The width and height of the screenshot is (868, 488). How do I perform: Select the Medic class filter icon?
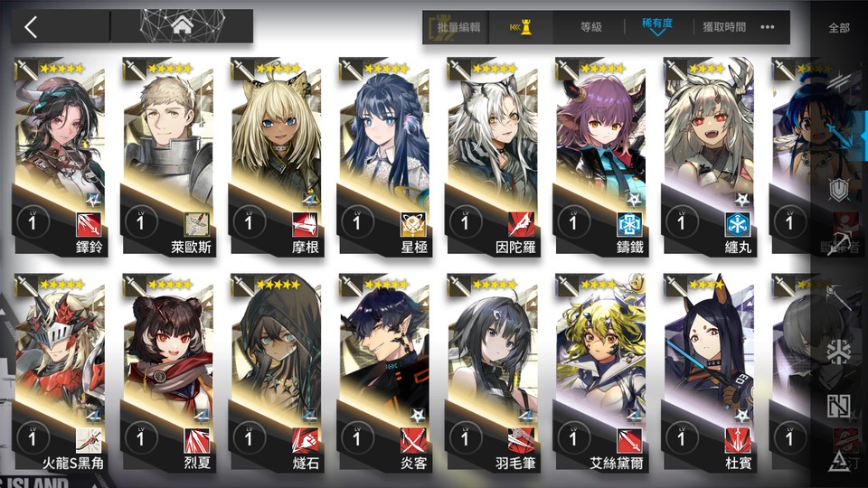point(839,352)
